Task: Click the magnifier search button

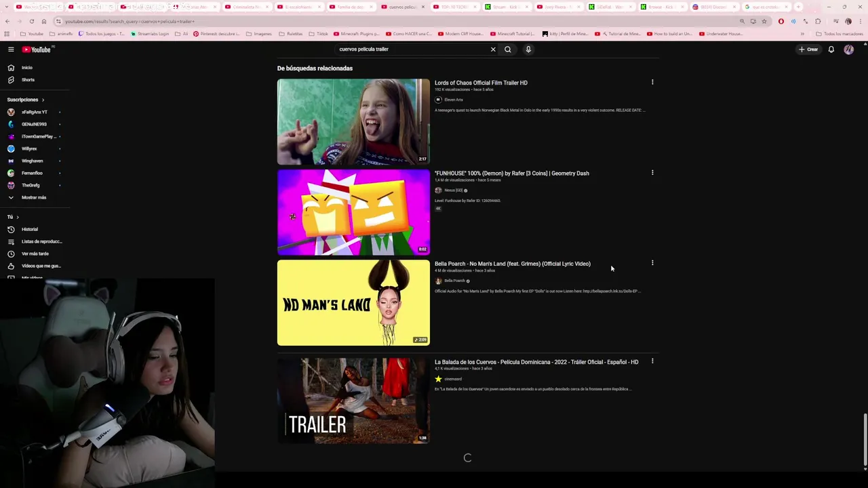Action: point(508,49)
